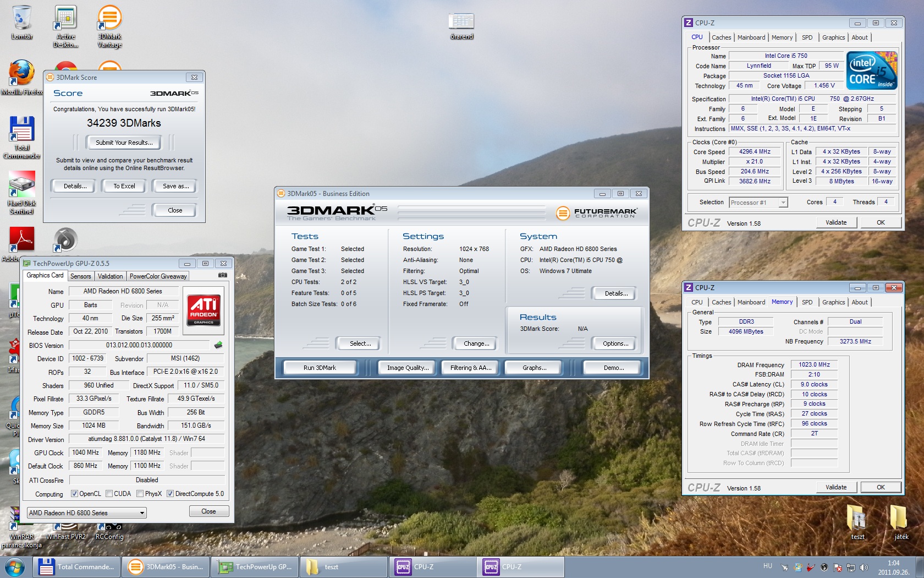Open the SPD tab in the bottom CPU-Z window
This screenshot has width=924, height=578.
pyautogui.click(x=807, y=302)
